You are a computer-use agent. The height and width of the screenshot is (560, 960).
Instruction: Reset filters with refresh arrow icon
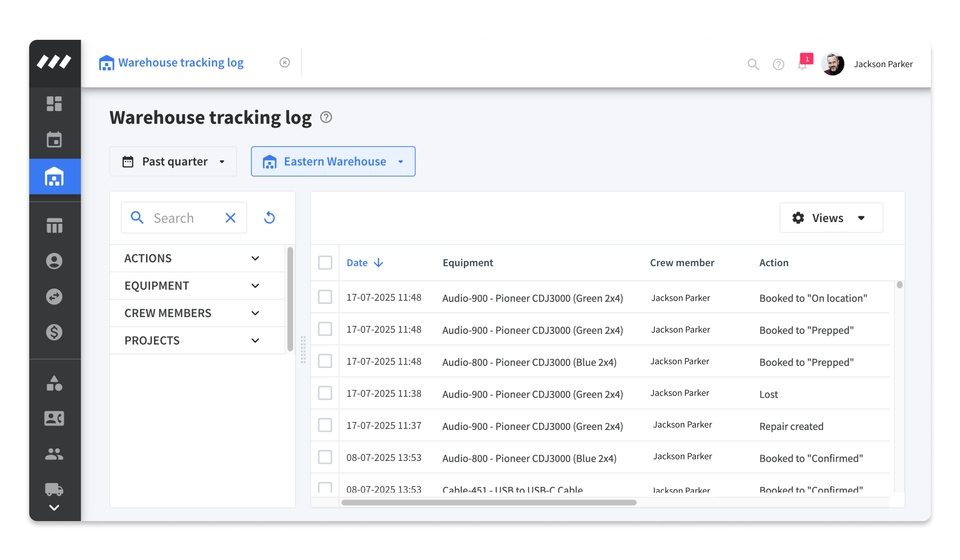[269, 218]
